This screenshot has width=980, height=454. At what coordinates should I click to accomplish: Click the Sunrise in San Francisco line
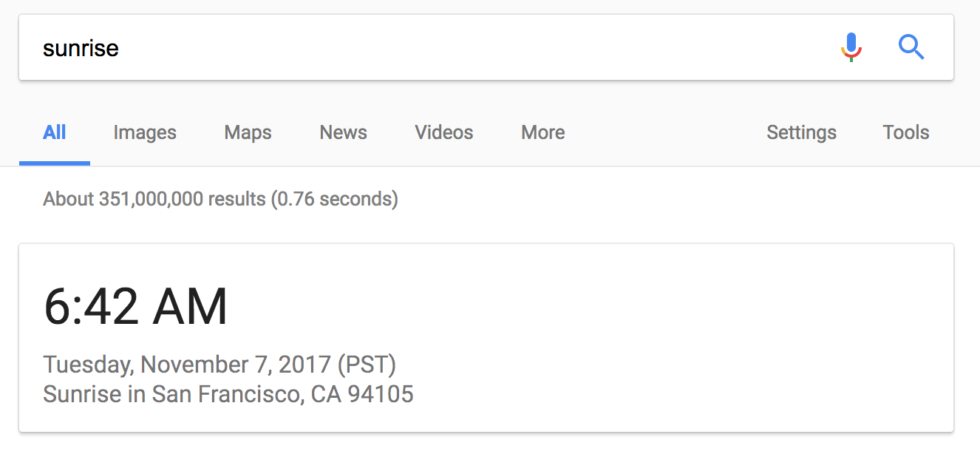228,394
